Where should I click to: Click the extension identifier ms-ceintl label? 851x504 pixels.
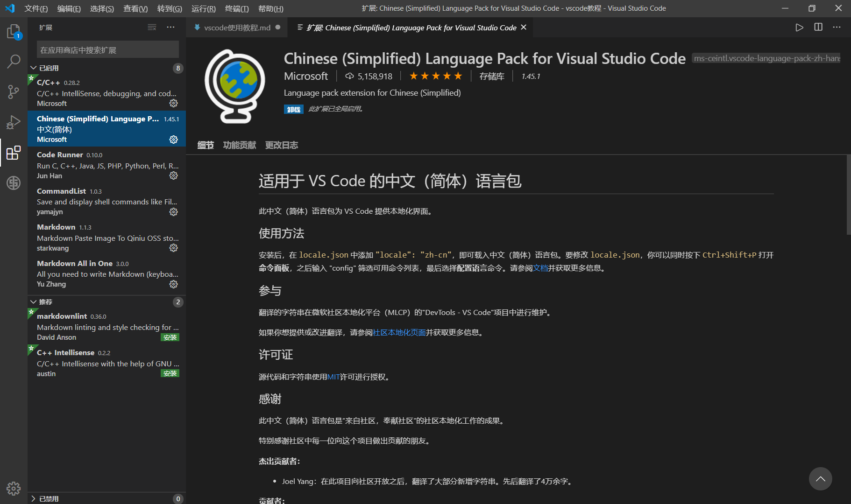(766, 58)
